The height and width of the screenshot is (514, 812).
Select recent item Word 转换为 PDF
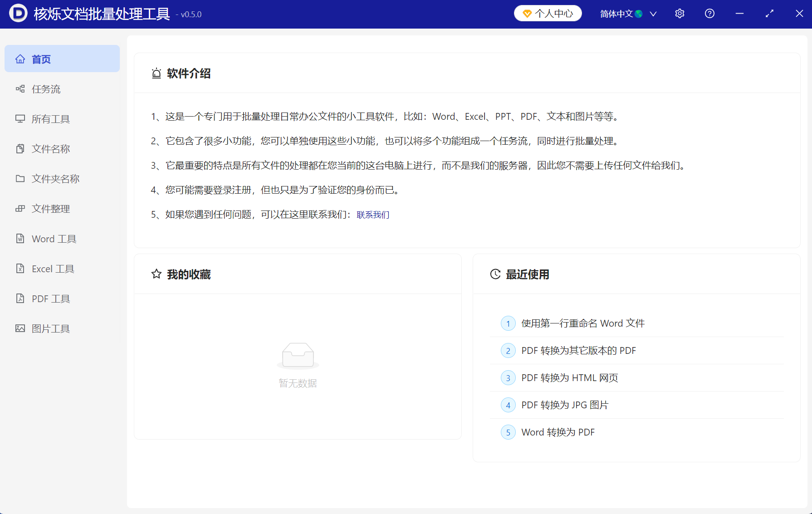558,432
